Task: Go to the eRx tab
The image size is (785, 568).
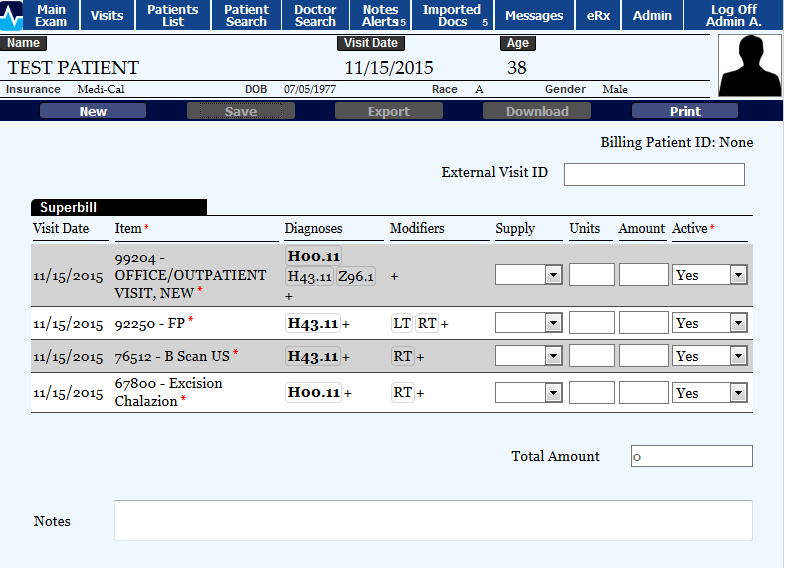Action: [x=598, y=16]
